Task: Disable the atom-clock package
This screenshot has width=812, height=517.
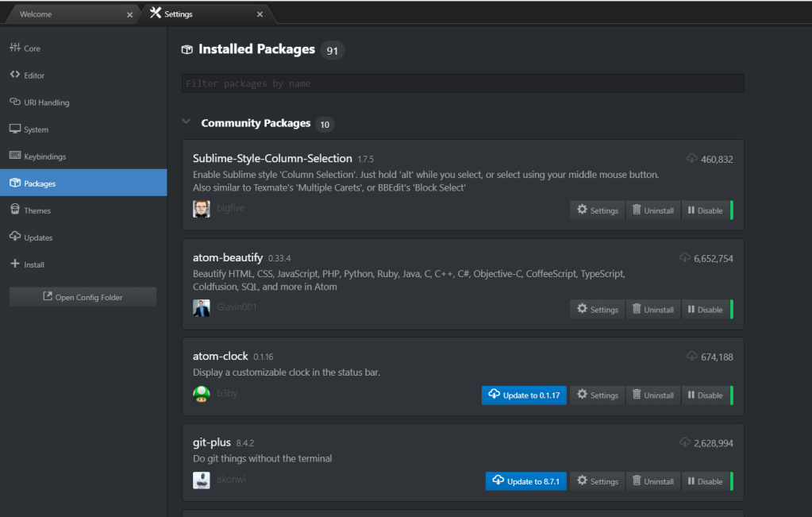Action: (x=705, y=395)
